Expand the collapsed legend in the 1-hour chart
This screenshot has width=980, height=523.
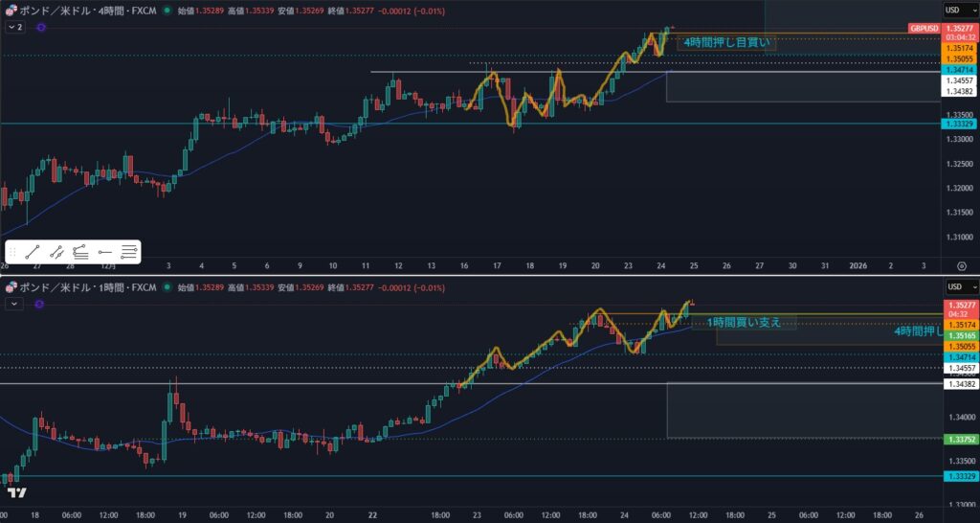13,304
